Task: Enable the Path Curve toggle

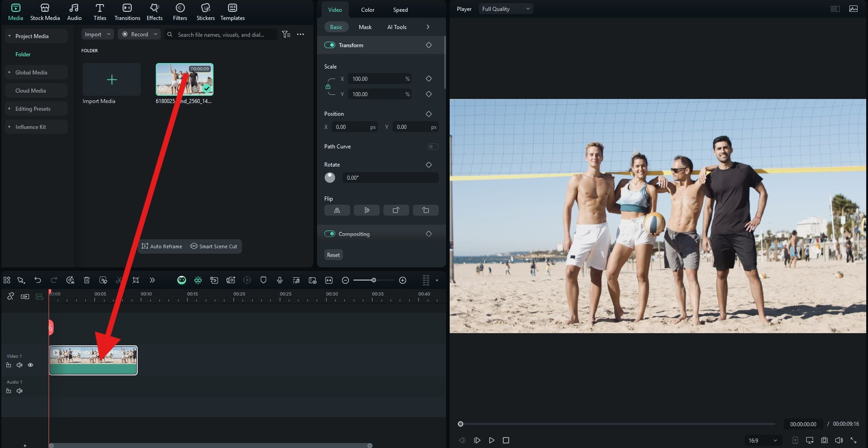Action: click(x=433, y=146)
